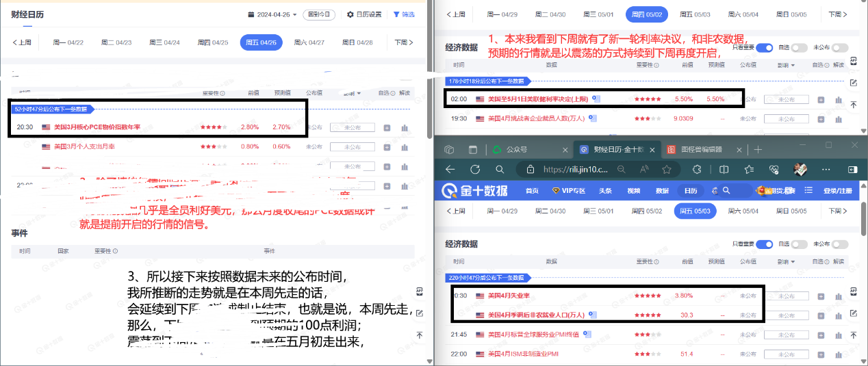Open 首页 in 金十数据 navigation

(x=532, y=191)
